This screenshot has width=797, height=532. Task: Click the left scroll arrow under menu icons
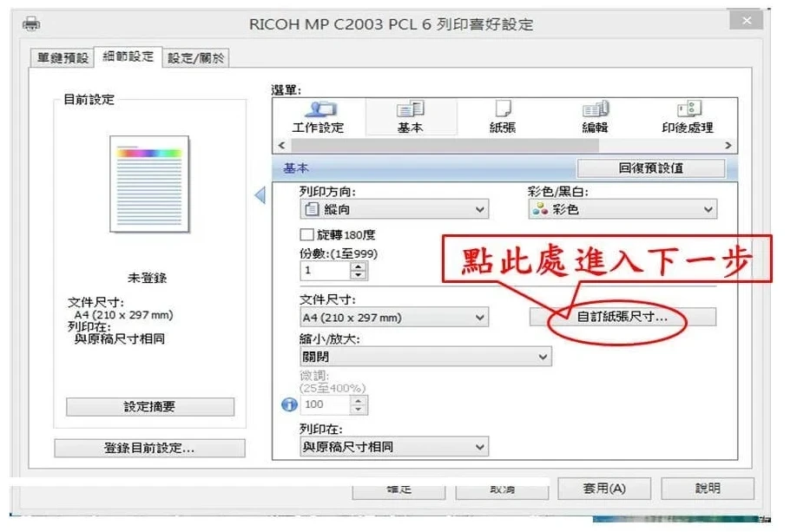(x=280, y=144)
